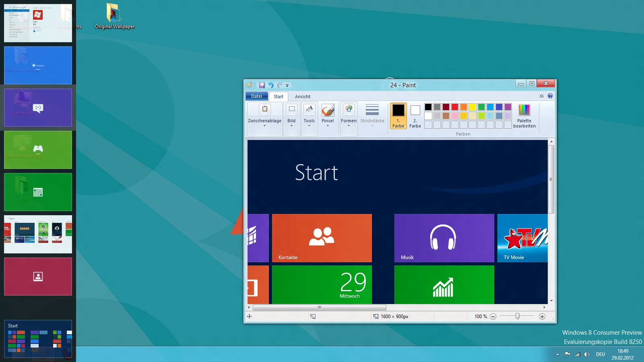Click the zoom out minus button in status bar

click(493, 317)
